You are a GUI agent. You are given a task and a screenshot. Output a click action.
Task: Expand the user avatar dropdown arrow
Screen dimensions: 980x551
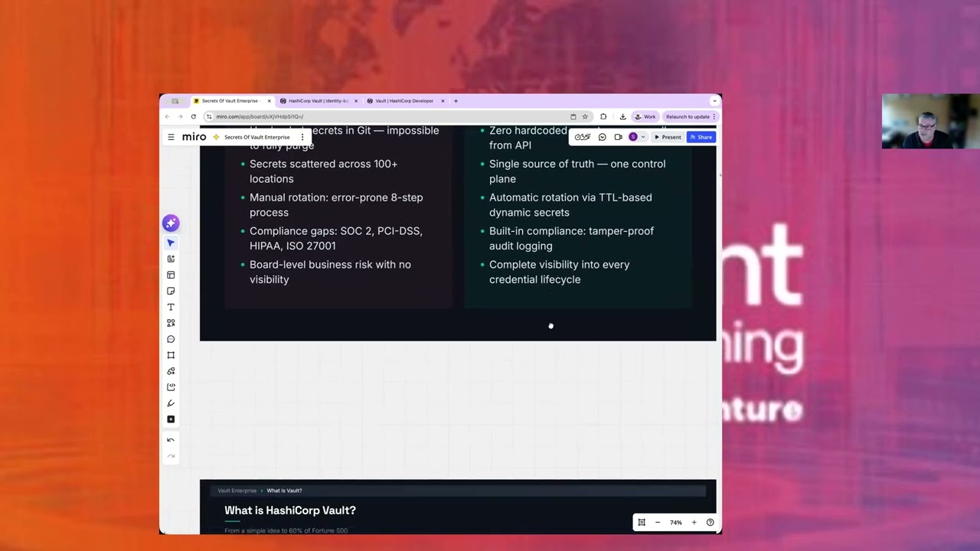point(642,137)
